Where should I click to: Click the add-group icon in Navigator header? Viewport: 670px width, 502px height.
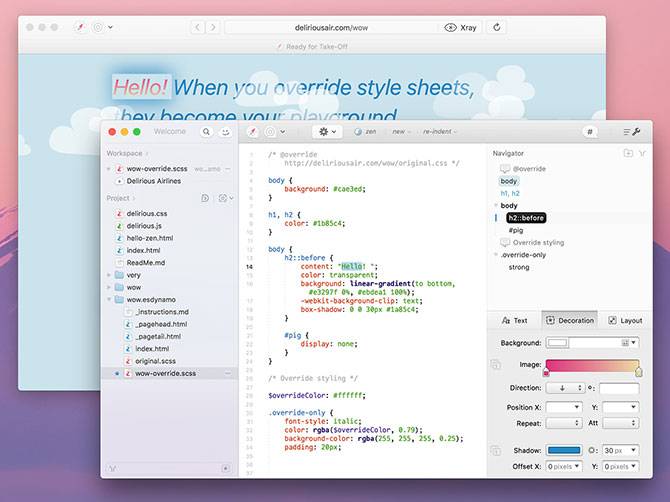coord(628,153)
